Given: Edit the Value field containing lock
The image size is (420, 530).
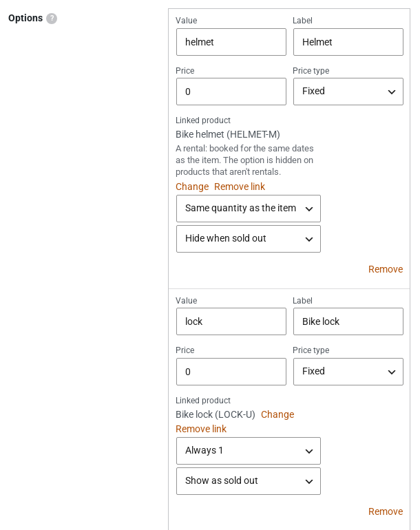Looking at the screenshot, I should click(x=231, y=321).
